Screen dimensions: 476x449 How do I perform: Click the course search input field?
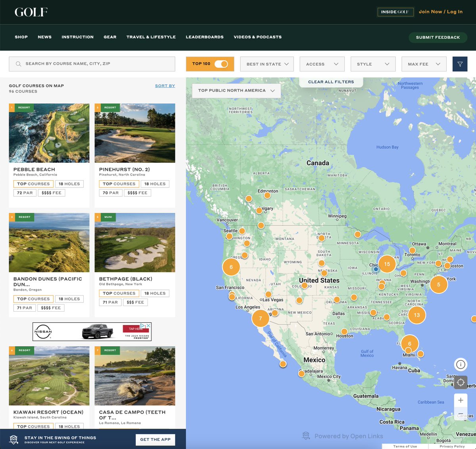point(92,64)
